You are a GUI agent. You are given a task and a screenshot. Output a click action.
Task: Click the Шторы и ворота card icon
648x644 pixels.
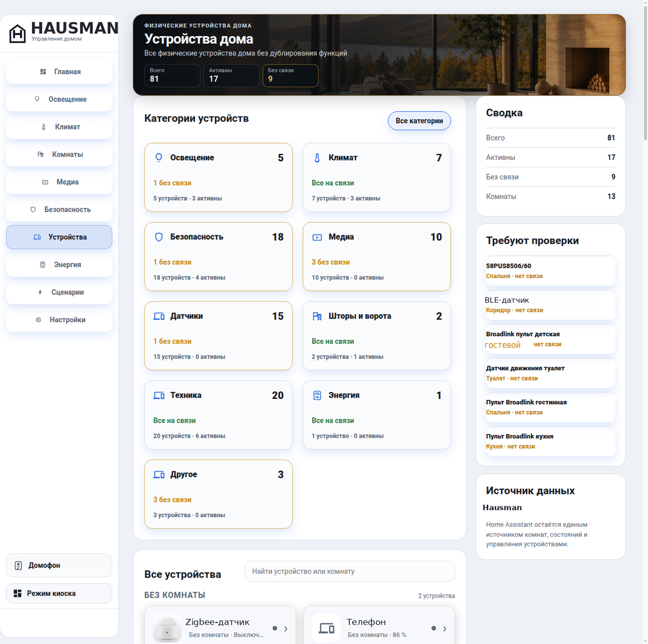pyautogui.click(x=317, y=316)
